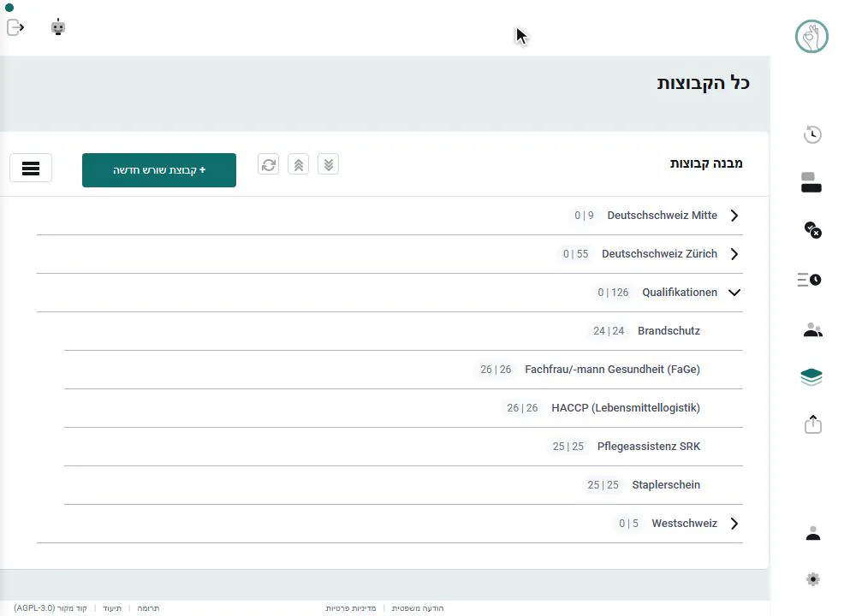Select the stacked layers groups icon

811,376
